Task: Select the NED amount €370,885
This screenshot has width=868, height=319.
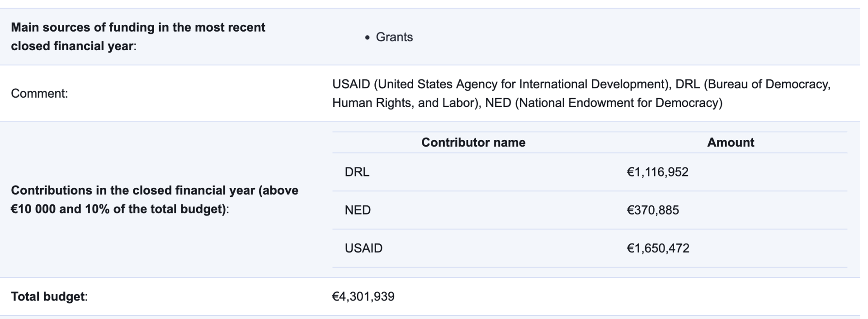Action: (x=653, y=210)
